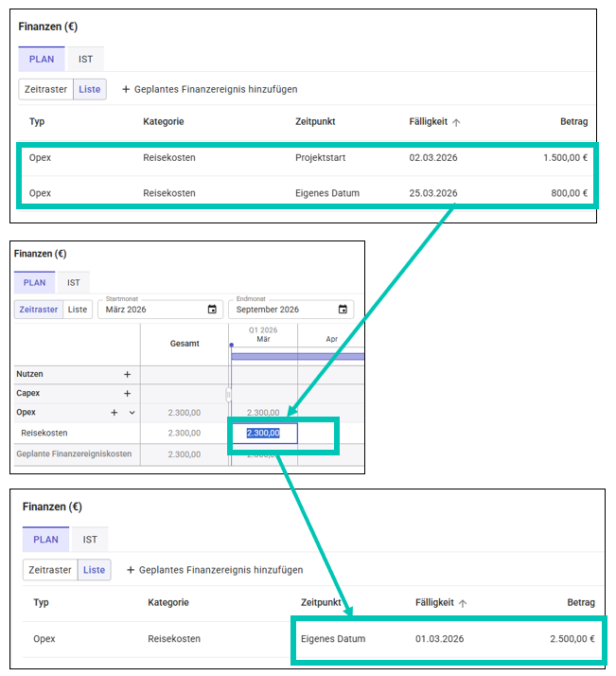616x676 pixels.
Task: Switch to Zeitraster view in top panel
Action: (x=45, y=89)
